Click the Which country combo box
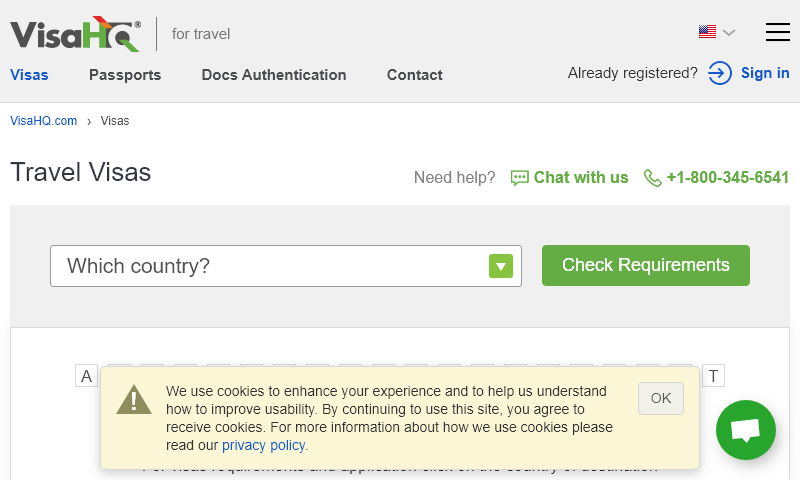This screenshot has height=480, width=800. (x=270, y=266)
